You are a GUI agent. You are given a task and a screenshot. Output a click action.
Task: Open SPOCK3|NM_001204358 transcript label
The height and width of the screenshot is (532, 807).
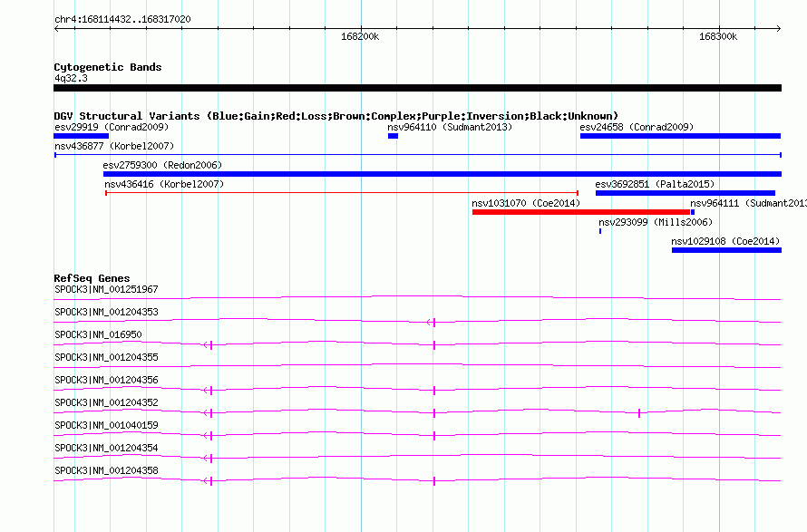pyautogui.click(x=106, y=470)
